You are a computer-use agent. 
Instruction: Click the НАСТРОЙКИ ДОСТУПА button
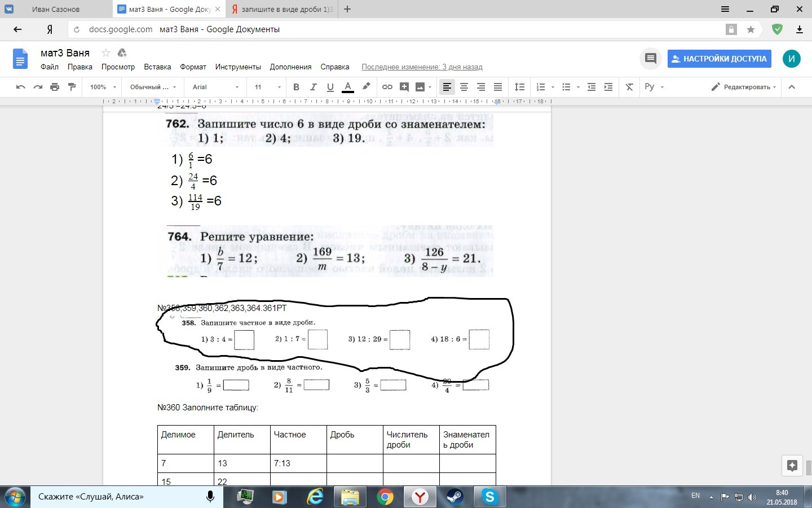720,59
